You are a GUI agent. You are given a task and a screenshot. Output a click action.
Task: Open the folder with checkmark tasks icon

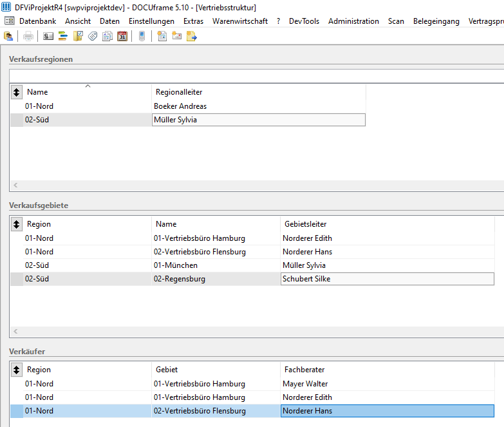(78, 36)
